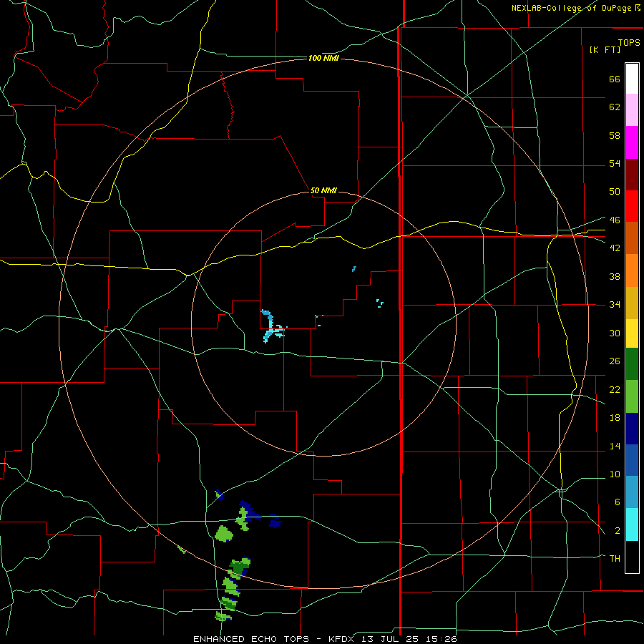The width and height of the screenshot is (644, 644).
Task: Click the 50 NMI range ring label
Action: (323, 190)
